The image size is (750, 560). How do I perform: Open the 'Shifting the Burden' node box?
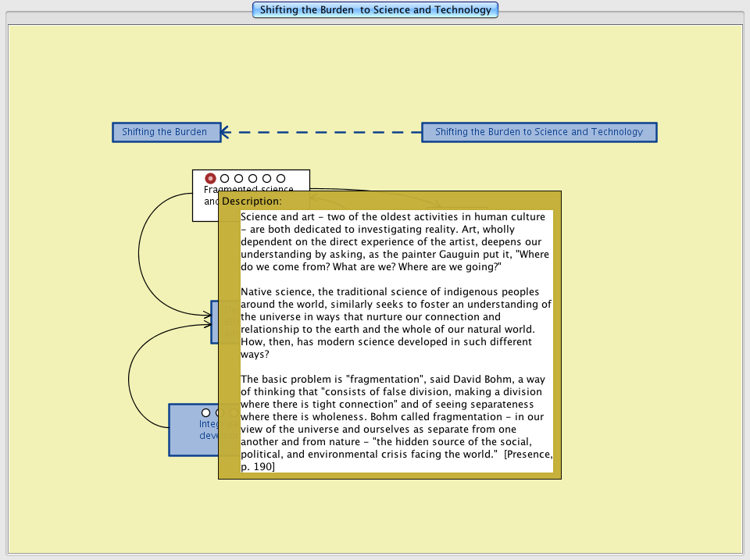tap(165, 132)
